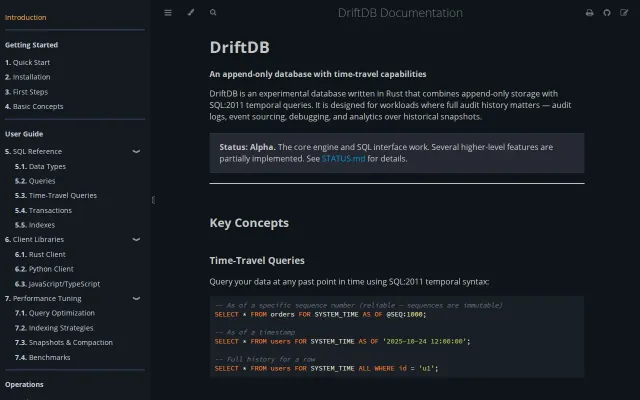Viewport: 640px width, 400px height.
Task: Open JavaScript/TypeScript subsection
Action: pyautogui.click(x=57, y=284)
